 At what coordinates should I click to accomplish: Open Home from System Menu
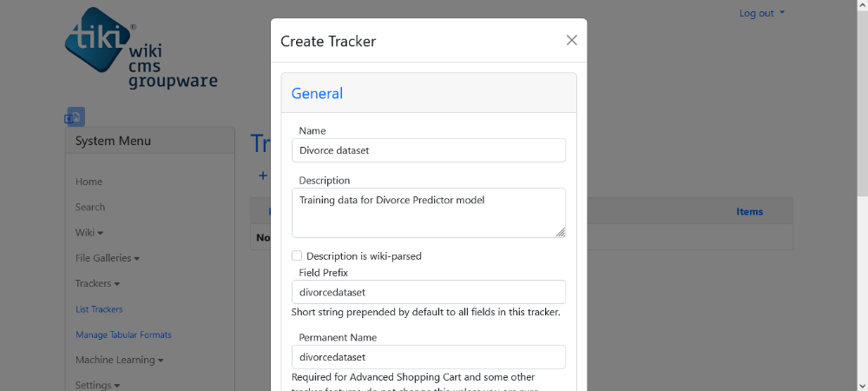coord(89,182)
